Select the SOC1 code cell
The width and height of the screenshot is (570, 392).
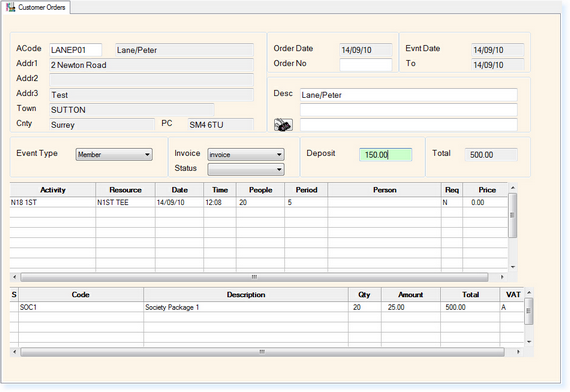point(81,307)
